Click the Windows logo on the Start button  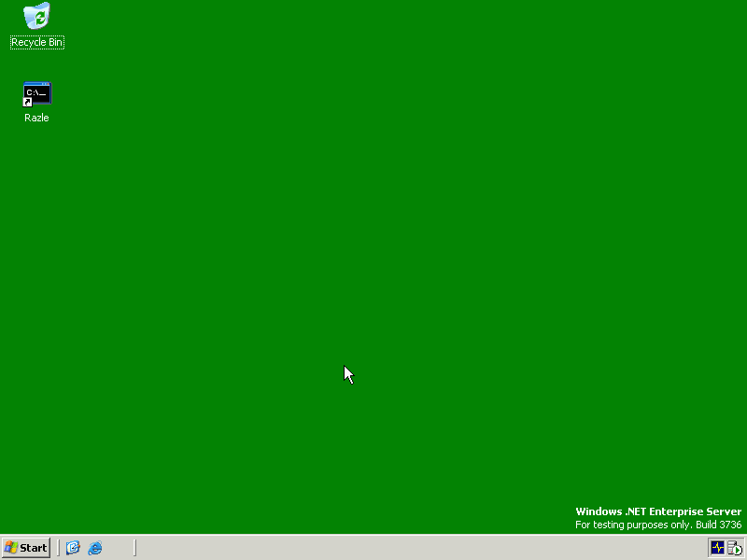click(11, 548)
